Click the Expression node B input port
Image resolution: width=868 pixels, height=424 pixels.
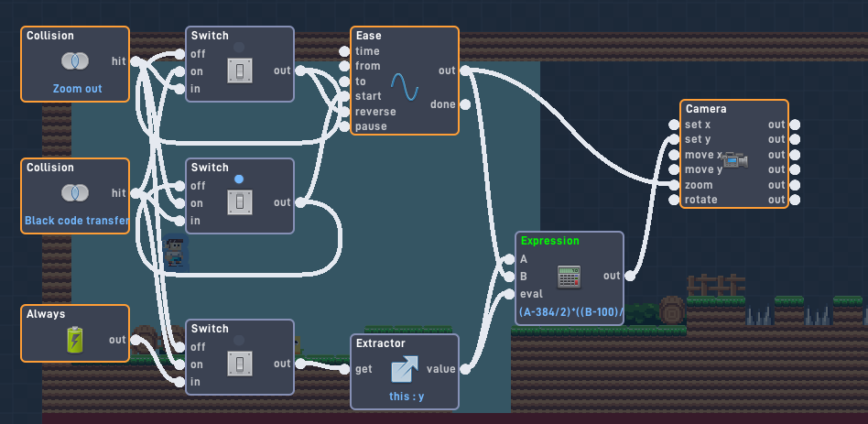pyautogui.click(x=509, y=277)
